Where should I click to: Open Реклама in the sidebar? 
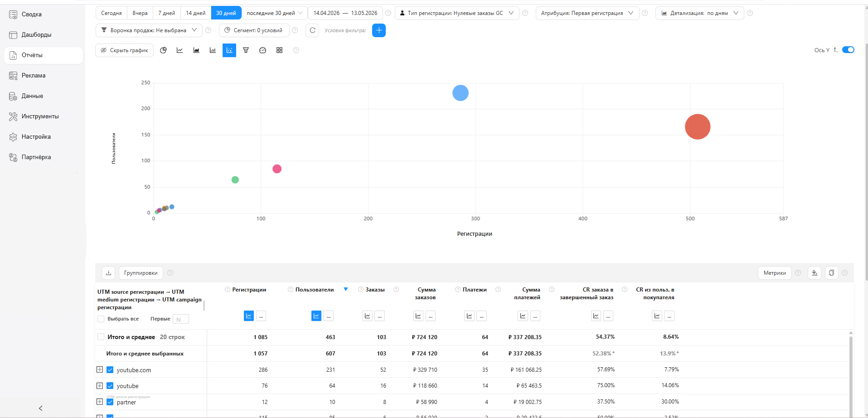(x=34, y=76)
